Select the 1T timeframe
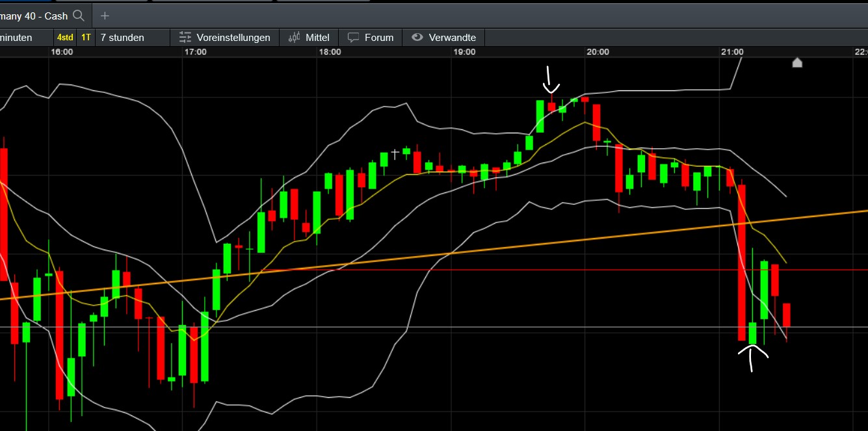The height and width of the screenshot is (431, 868). point(86,38)
